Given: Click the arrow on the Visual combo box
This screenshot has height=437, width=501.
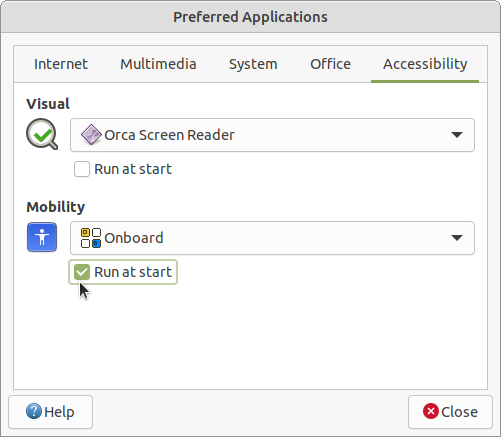Looking at the screenshot, I should pos(457,135).
